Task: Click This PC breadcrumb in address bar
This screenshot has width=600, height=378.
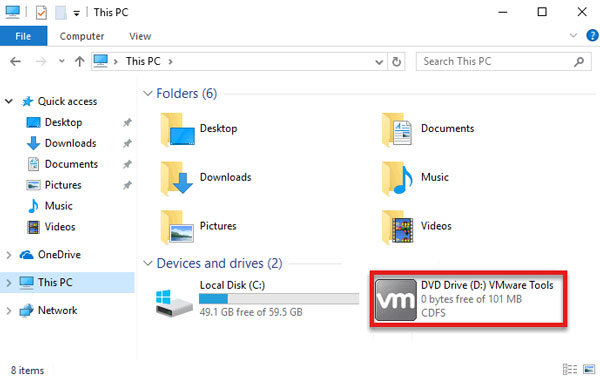Action: coord(143,61)
